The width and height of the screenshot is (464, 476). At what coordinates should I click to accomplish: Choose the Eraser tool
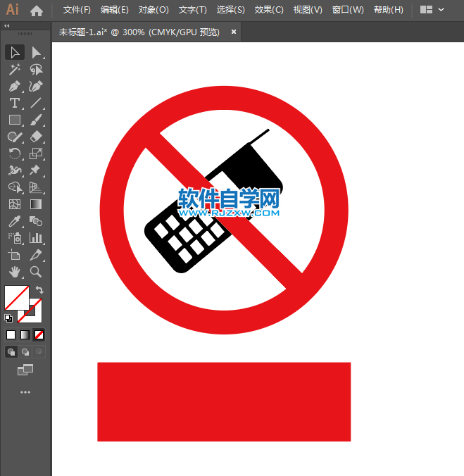36,137
